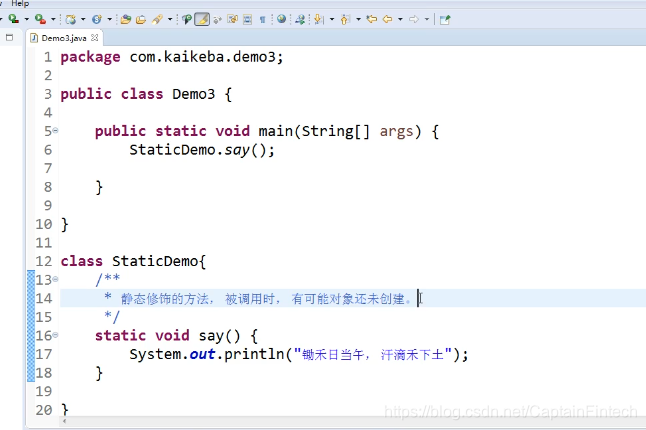Click the green Run button

(x=14, y=19)
